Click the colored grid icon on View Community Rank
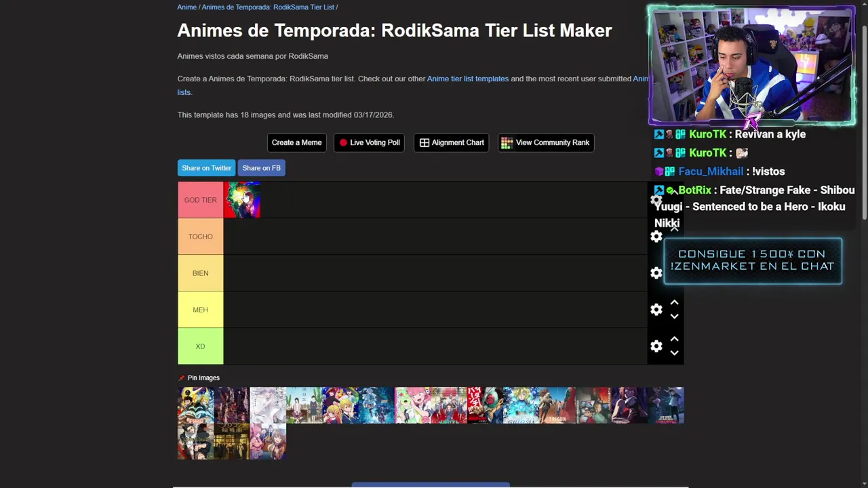This screenshot has height=488, width=868. point(507,142)
